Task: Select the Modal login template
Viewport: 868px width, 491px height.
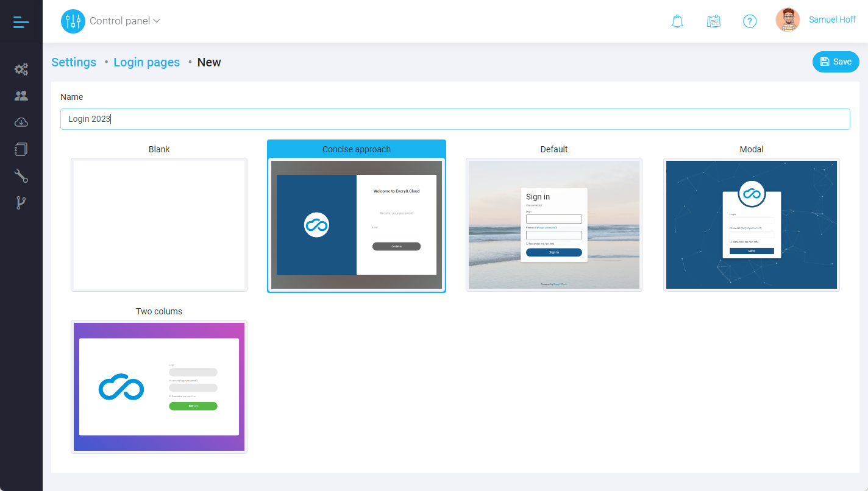Action: point(751,224)
